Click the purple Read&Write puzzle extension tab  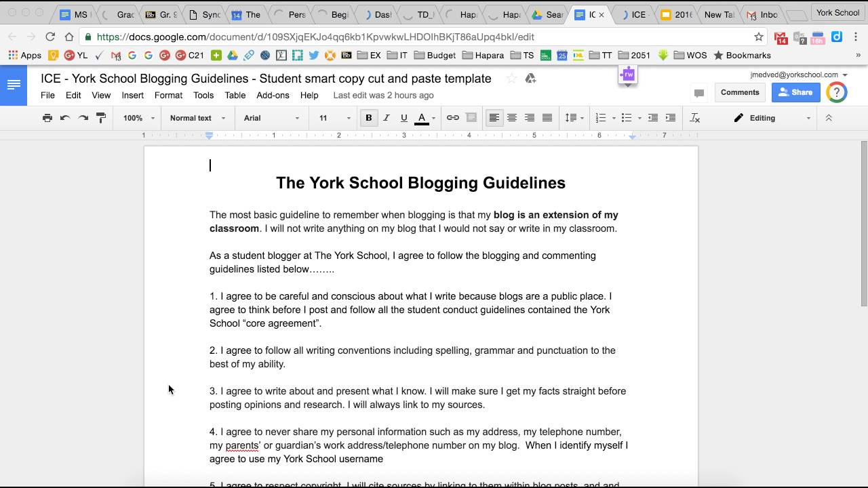coord(627,75)
